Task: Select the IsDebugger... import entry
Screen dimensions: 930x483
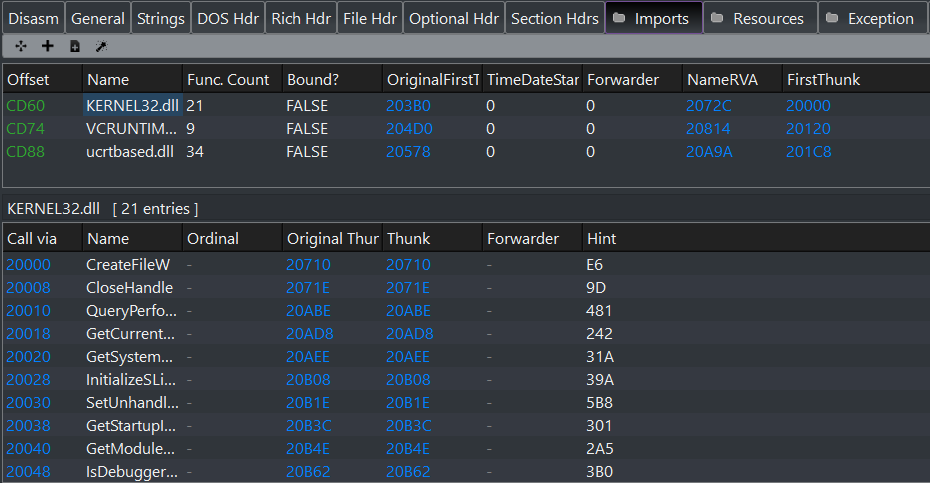Action: tap(466, 472)
